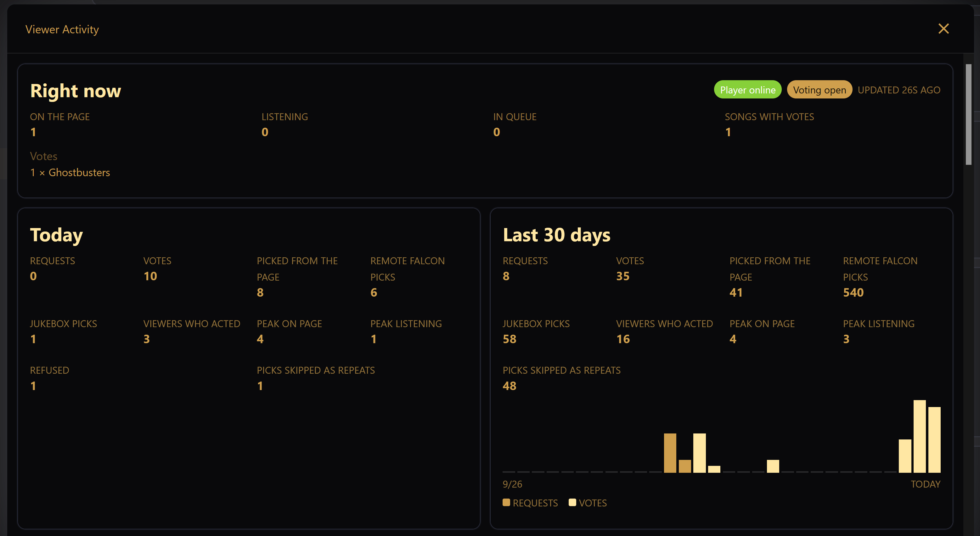Click the tallest votes bar in chart
Viewport: 980px width, 536px height.
coord(920,436)
